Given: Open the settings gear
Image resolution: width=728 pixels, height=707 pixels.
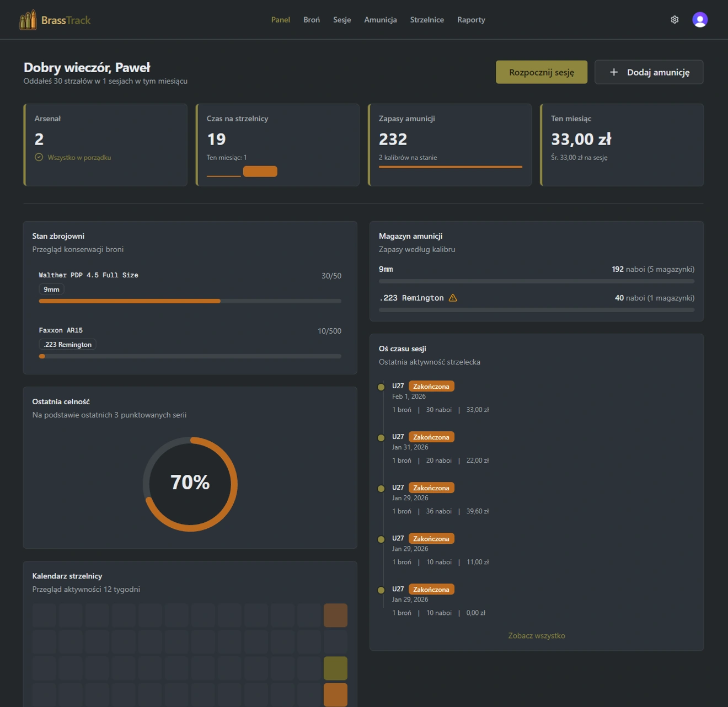Looking at the screenshot, I should coord(674,19).
